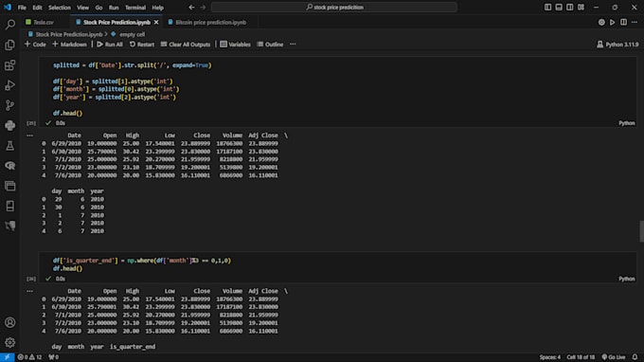Navigate forward with the right arrow
This screenshot has height=362, width=644.
coord(203,7)
